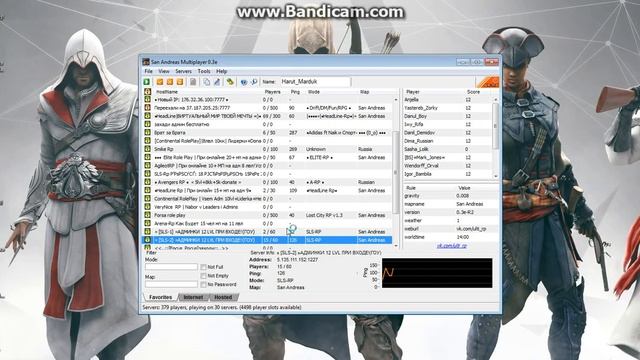Image resolution: width=640 pixels, height=360 pixels.
Task: Open the Help menu
Action: (221, 71)
